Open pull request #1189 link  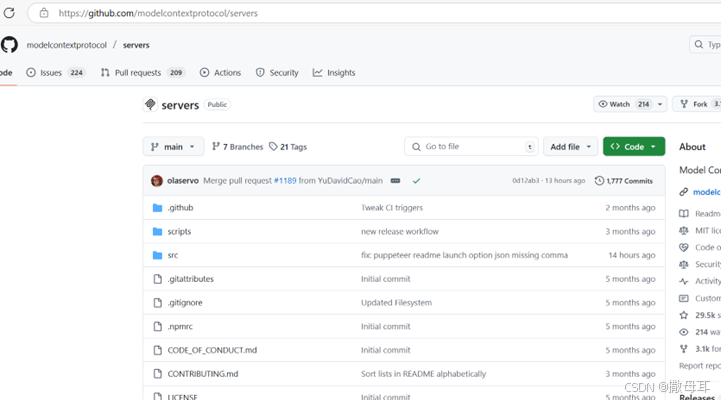click(x=285, y=181)
